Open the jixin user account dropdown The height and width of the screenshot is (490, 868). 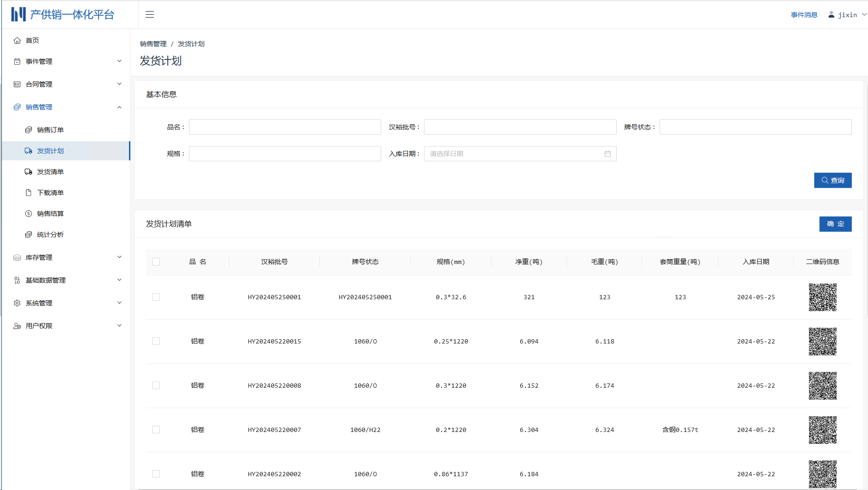847,14
